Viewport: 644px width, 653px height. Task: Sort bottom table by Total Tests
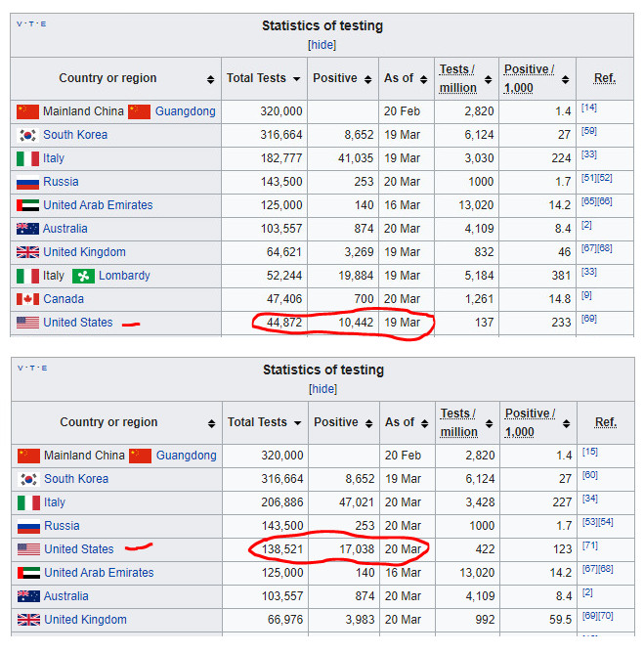pos(297,423)
